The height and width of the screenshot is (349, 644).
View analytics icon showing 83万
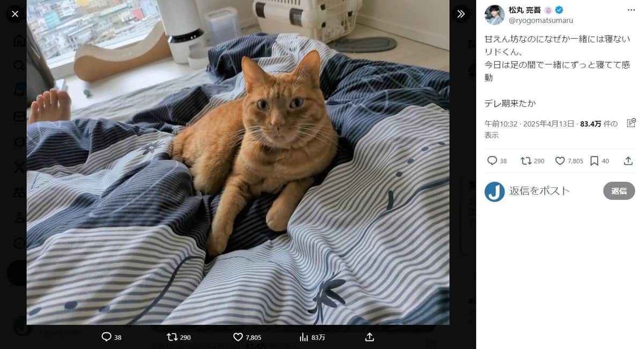point(304,337)
